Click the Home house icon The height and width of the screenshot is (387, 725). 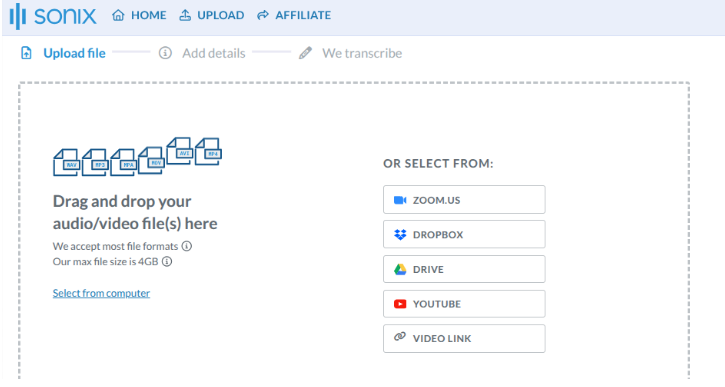click(x=118, y=15)
